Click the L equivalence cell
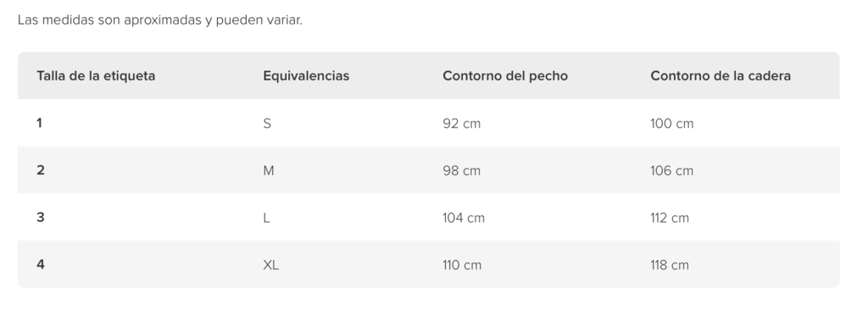 click(x=266, y=218)
